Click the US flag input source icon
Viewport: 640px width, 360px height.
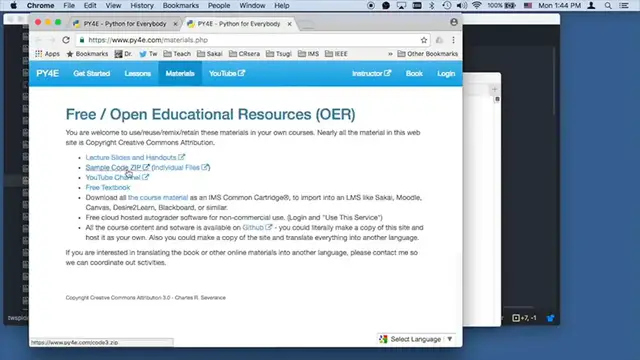point(527,6)
